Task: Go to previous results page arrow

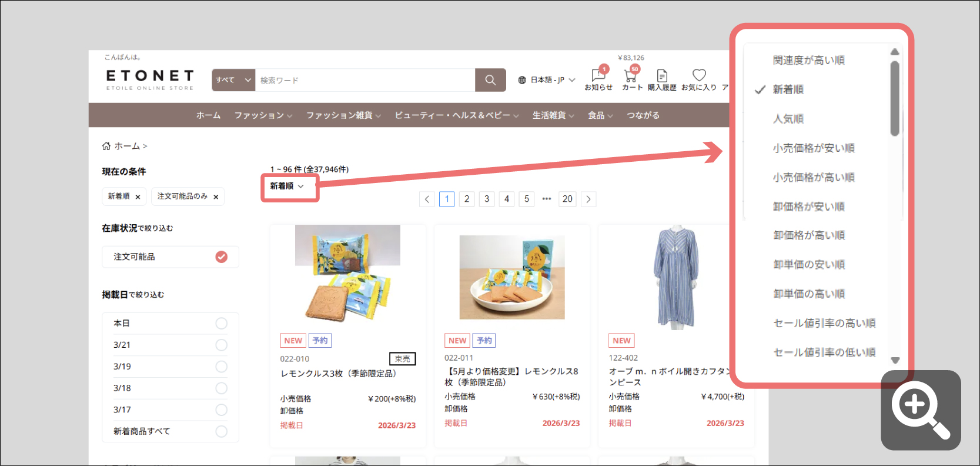Action: pos(427,199)
